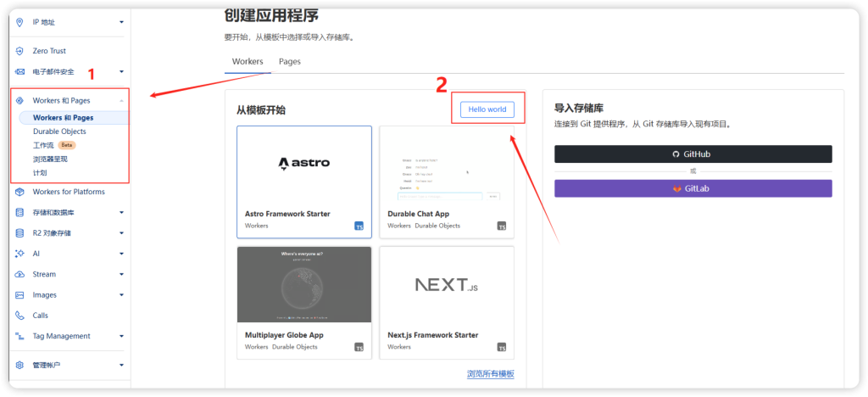Collapse the Workers 和 Pages section arrow
The height and width of the screenshot is (397, 868).
click(x=122, y=101)
